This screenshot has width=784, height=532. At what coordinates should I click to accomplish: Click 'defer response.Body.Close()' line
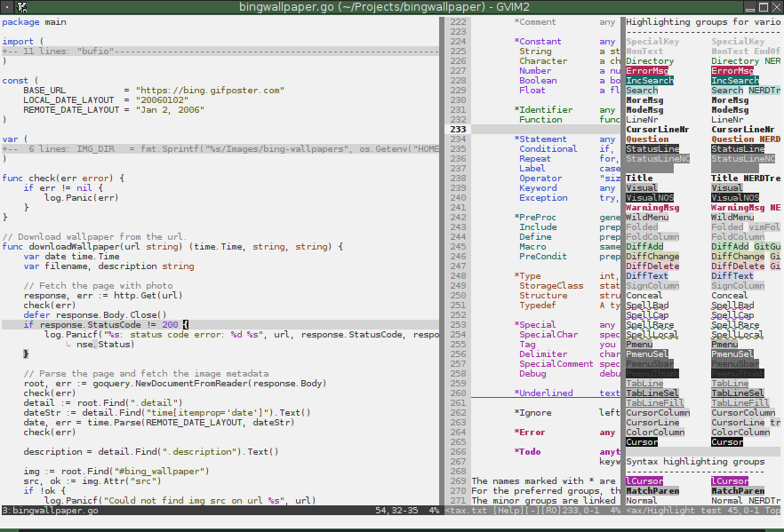pyautogui.click(x=95, y=315)
